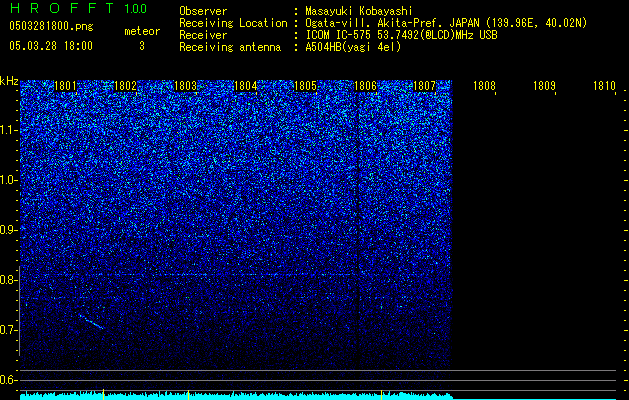This screenshot has height=400, width=629.
Task: Click the HROFFT 1.0.0 title text
Action: 78,8
